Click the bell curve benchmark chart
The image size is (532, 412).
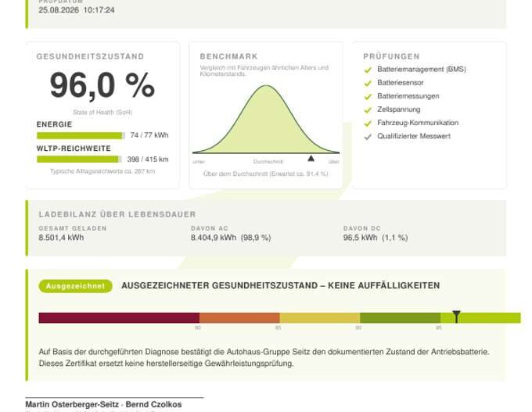266,120
